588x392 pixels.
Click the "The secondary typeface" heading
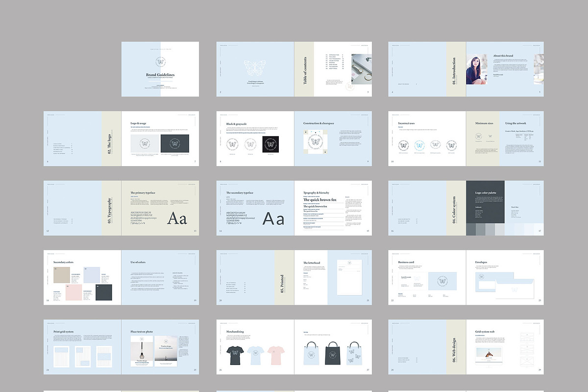(240, 193)
